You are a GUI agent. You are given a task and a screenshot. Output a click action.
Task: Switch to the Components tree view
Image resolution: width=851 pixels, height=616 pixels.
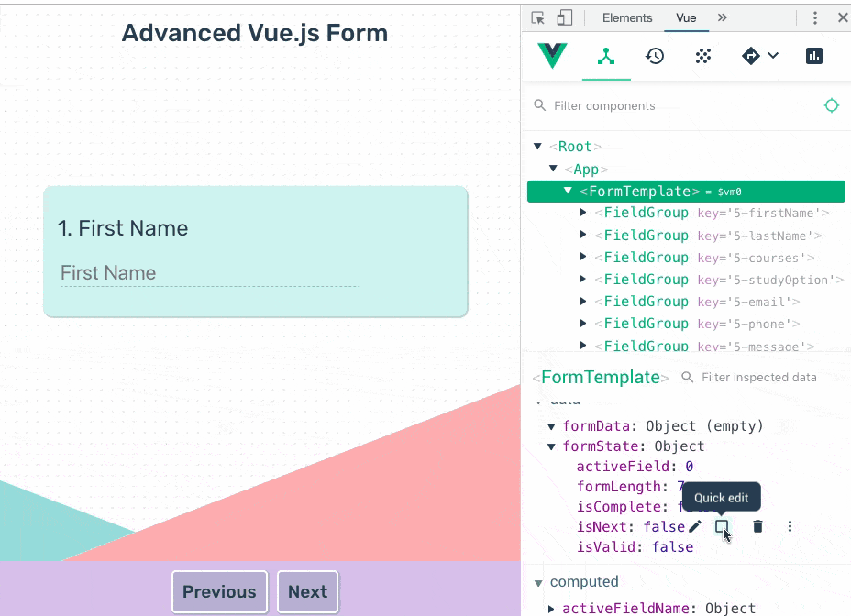click(x=606, y=56)
